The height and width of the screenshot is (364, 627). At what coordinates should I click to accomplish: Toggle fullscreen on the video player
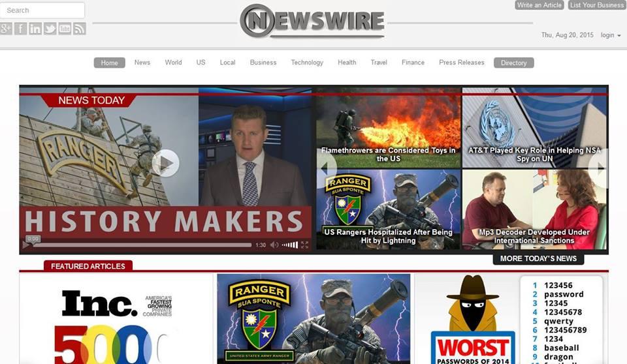305,245
